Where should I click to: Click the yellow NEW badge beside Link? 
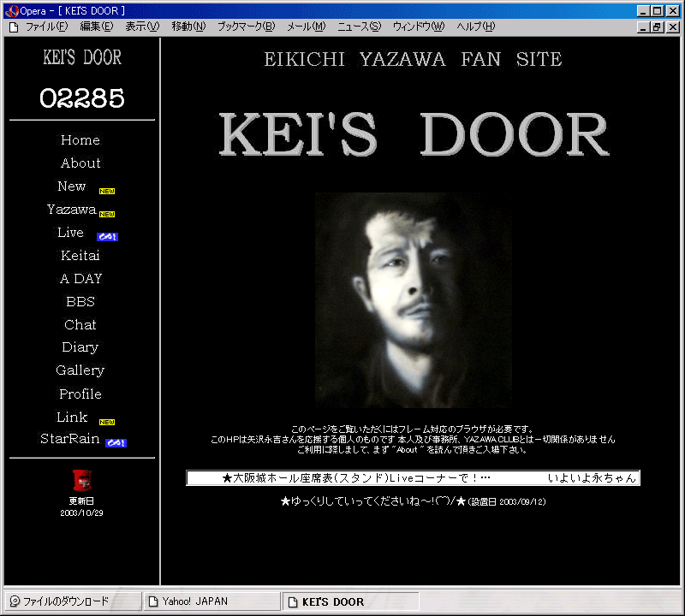click(x=106, y=422)
